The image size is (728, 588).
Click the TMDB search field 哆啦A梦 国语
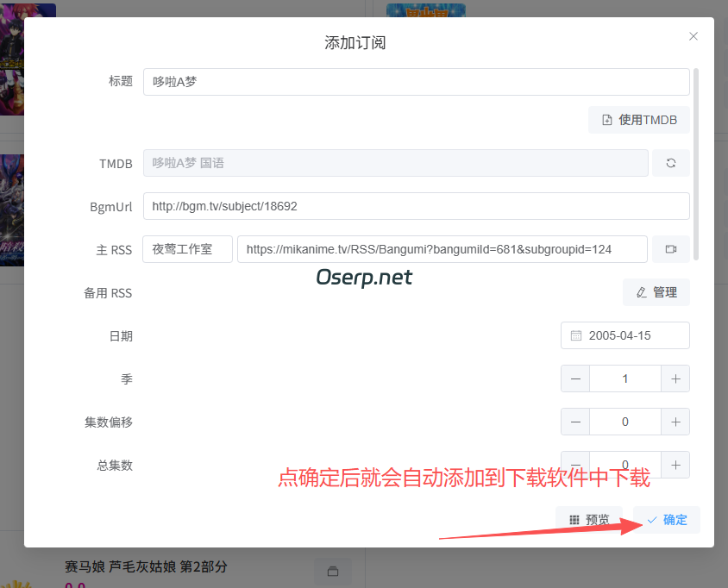click(395, 162)
